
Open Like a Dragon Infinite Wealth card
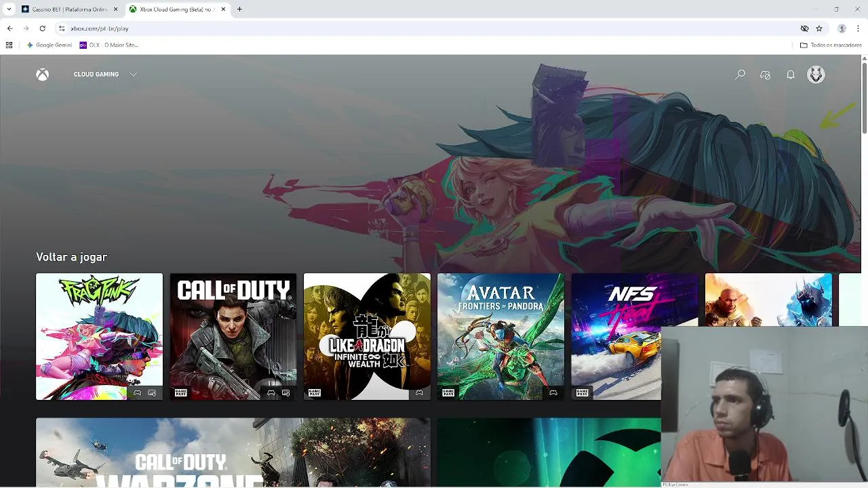coord(367,336)
